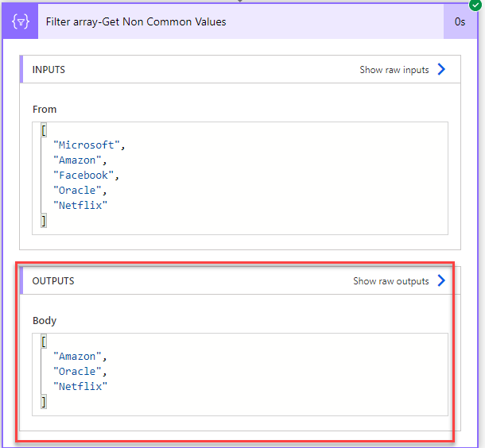
Task: Click the Filter array action icon
Action: point(21,21)
